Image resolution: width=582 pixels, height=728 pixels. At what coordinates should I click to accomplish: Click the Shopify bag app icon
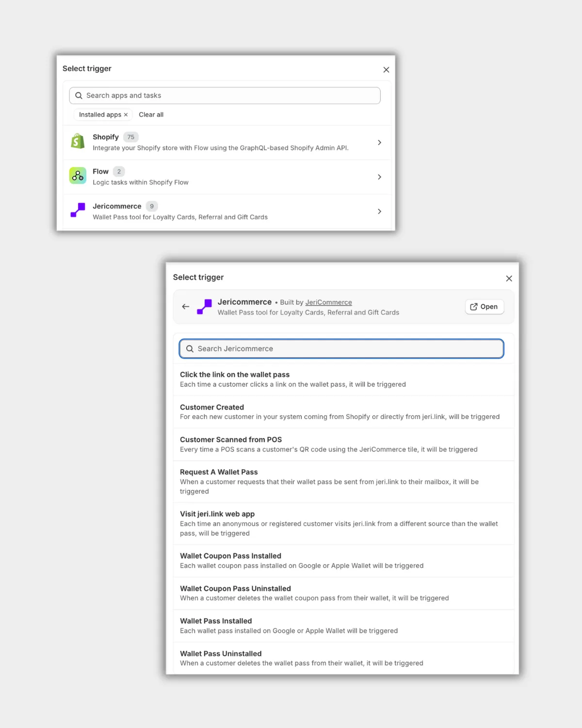tap(78, 141)
